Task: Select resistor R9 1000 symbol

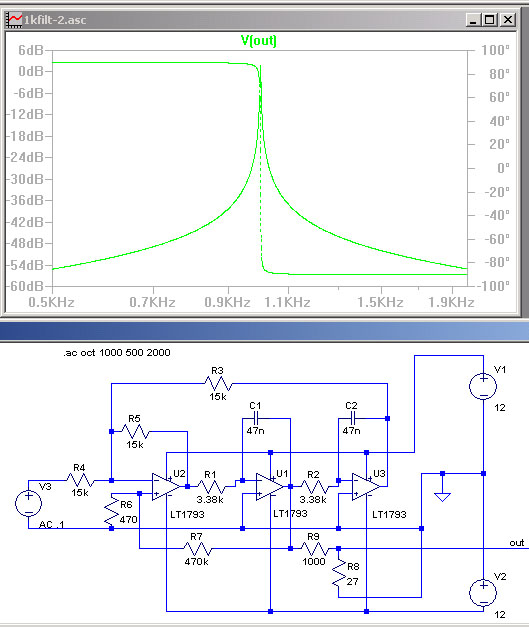Action: [x=314, y=549]
